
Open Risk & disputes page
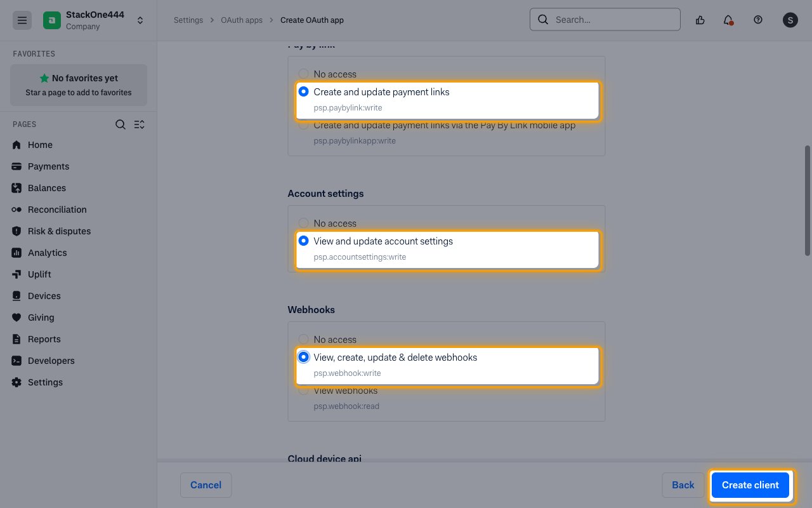[59, 231]
